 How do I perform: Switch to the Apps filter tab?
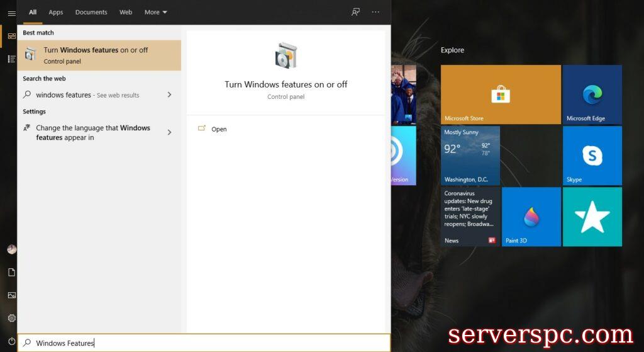coord(56,12)
